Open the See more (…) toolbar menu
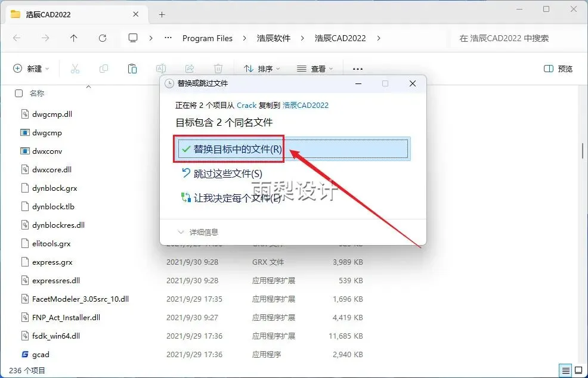The height and width of the screenshot is (378, 588). coord(358,69)
